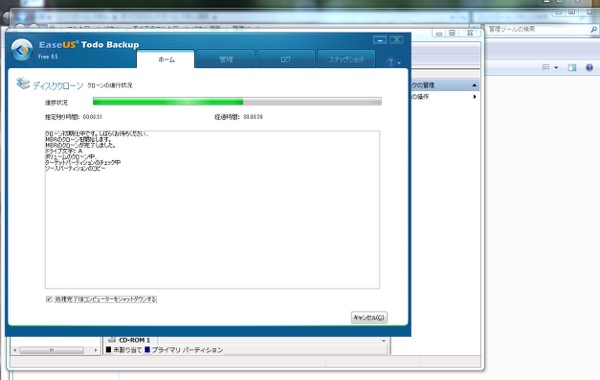Click the left scroll arrow in left pane
The width and height of the screenshot is (600, 380).
pyautogui.click(x=15, y=350)
